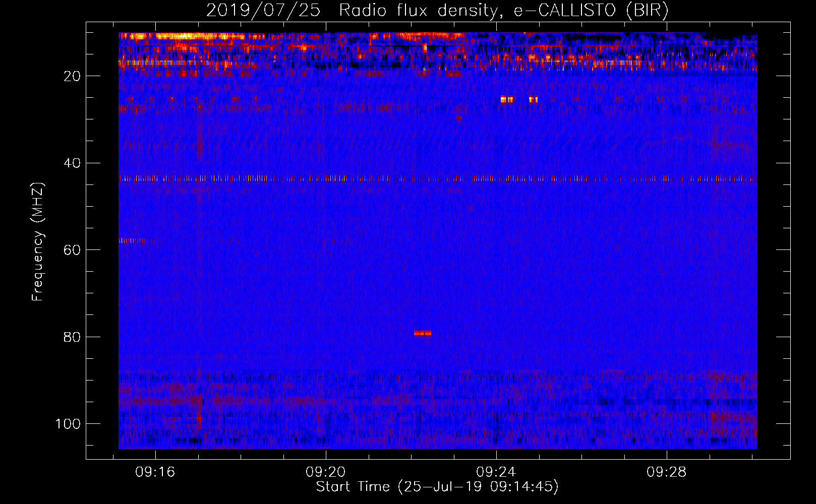Screen dimensions: 816x504
Task: Select the 'Frequency (MHZ)' axis label
Action: (37, 242)
